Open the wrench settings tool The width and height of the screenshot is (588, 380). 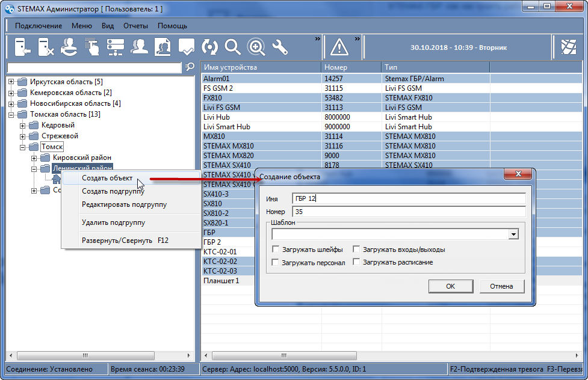pos(280,47)
